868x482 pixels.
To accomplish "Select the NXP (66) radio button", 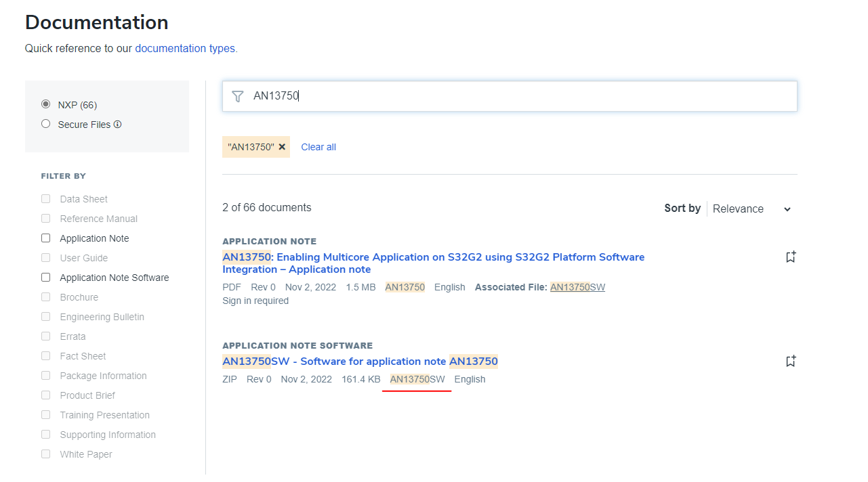I will [x=46, y=104].
